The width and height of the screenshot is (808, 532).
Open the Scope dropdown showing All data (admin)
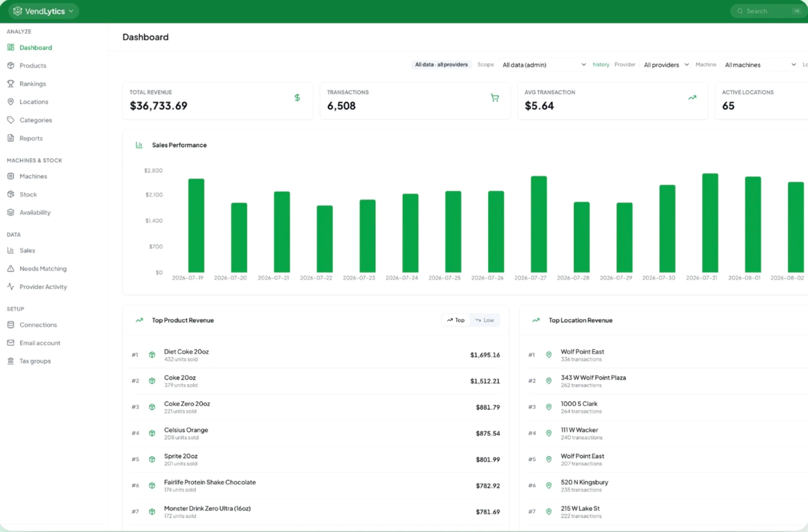click(543, 65)
